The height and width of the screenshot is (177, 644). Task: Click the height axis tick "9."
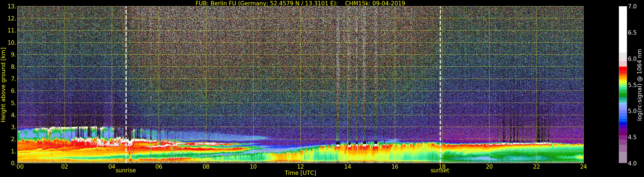(14, 55)
